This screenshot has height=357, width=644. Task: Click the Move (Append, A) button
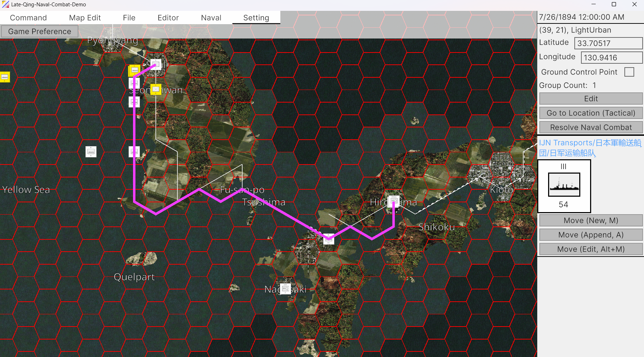tap(591, 235)
